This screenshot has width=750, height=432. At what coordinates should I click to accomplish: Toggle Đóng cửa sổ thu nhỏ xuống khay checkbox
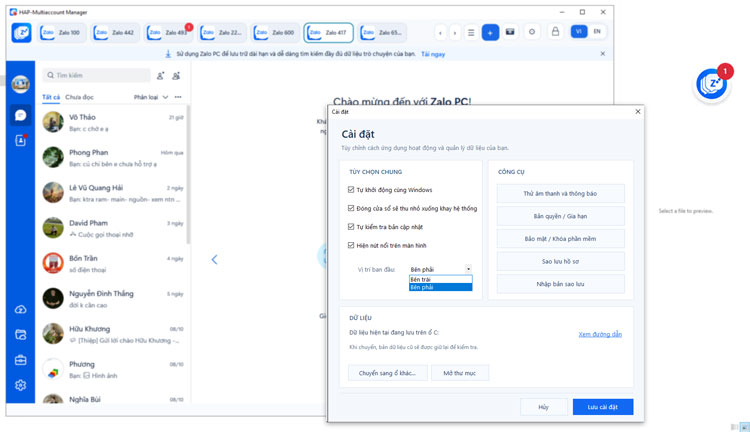(351, 208)
